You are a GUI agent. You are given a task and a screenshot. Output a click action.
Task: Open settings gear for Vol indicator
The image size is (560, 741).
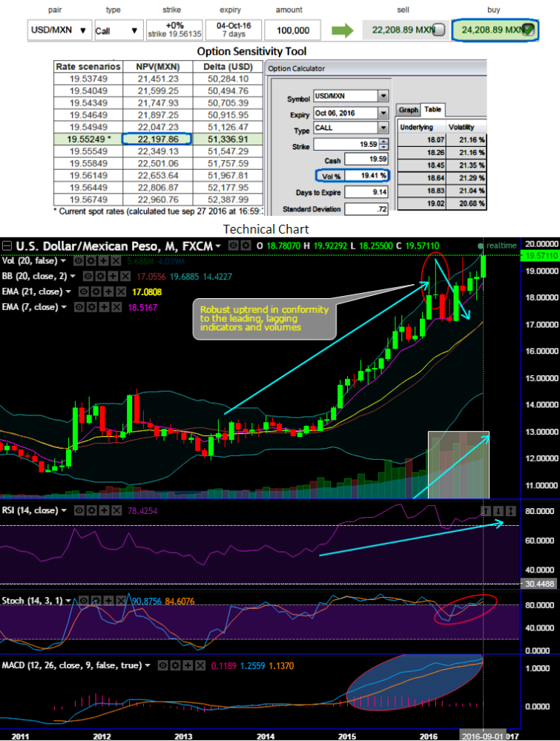point(90,261)
